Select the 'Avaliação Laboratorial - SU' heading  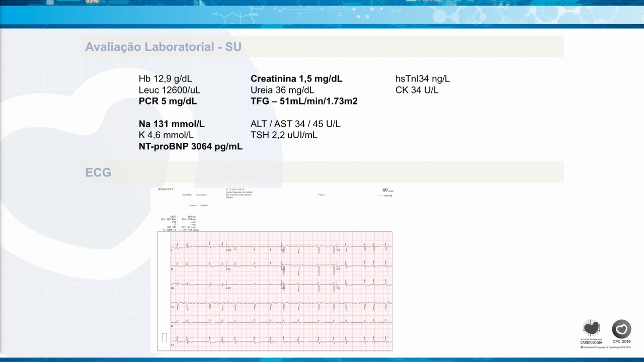coord(163,47)
